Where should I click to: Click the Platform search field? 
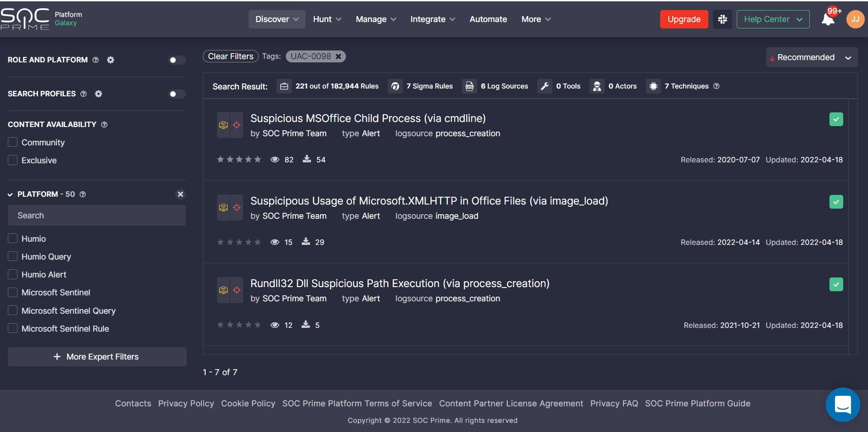(97, 216)
